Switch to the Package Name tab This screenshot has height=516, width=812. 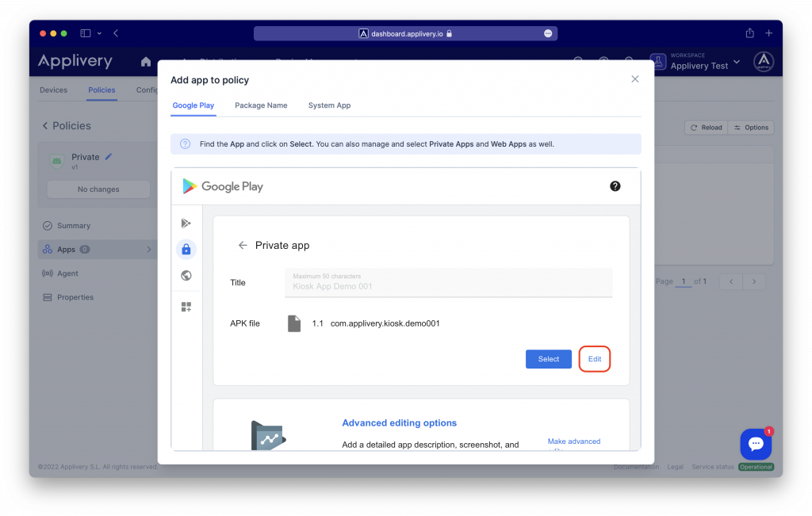point(261,105)
